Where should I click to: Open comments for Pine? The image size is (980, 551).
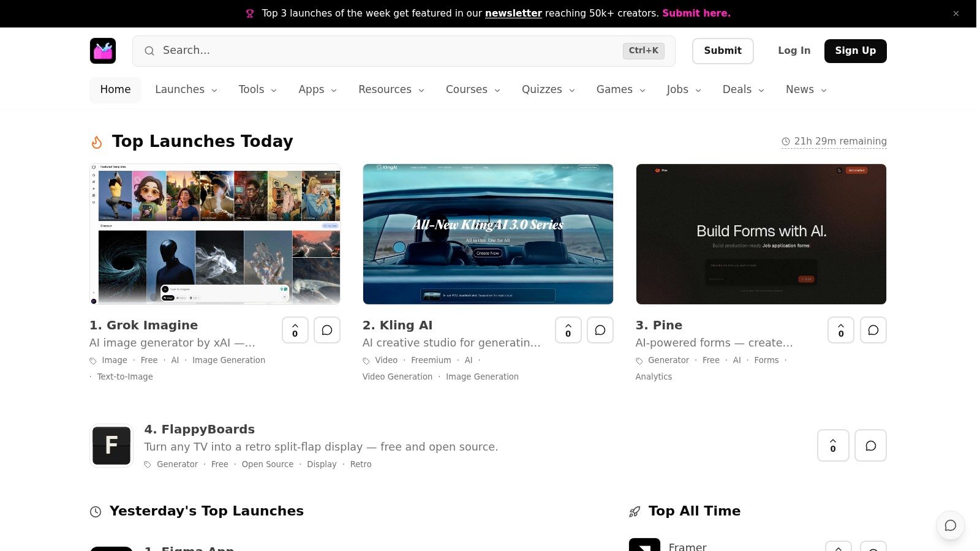873,330
